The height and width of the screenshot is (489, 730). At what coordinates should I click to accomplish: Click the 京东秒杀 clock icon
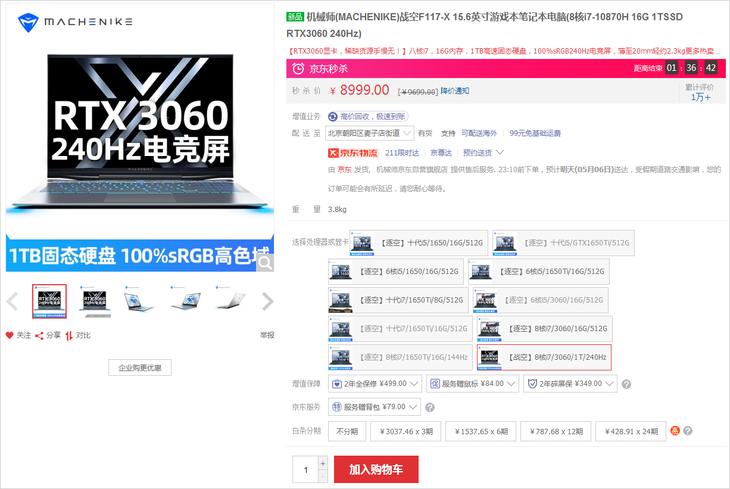coord(298,68)
